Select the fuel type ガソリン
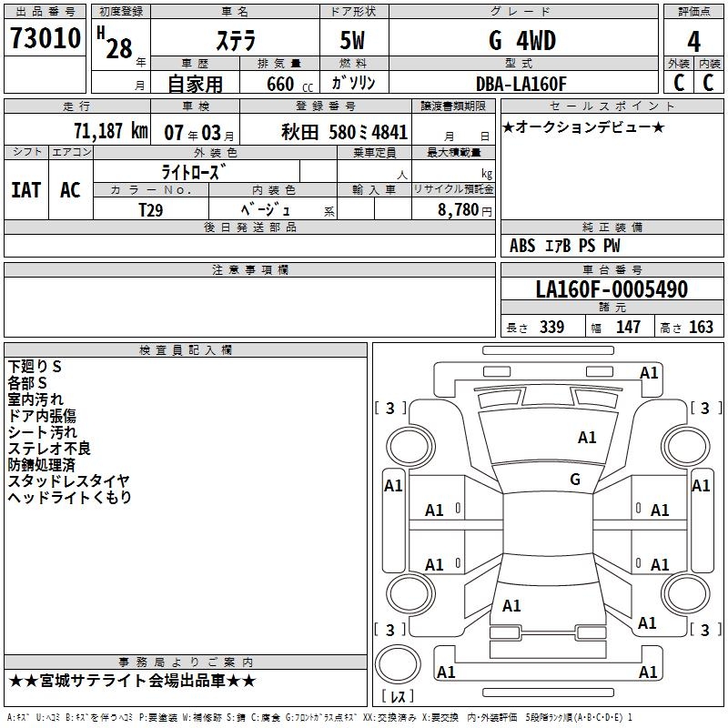This screenshot has width=728, height=728. (x=353, y=83)
